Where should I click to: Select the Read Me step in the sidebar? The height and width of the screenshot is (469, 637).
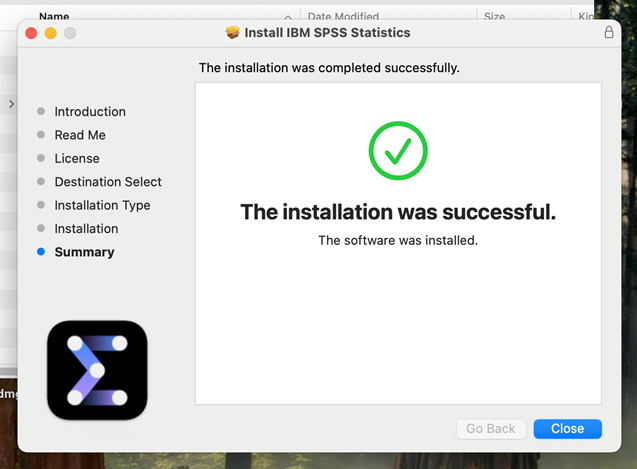(80, 135)
